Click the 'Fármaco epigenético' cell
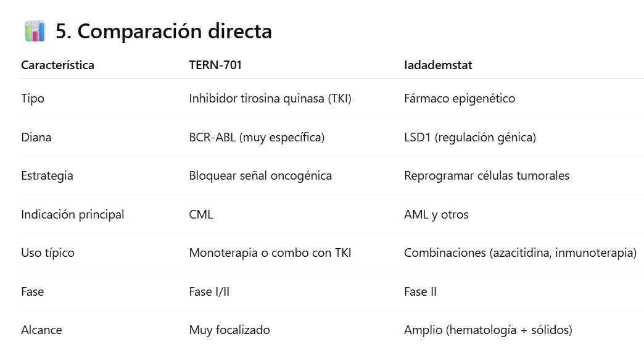The image size is (644, 363). point(460,98)
